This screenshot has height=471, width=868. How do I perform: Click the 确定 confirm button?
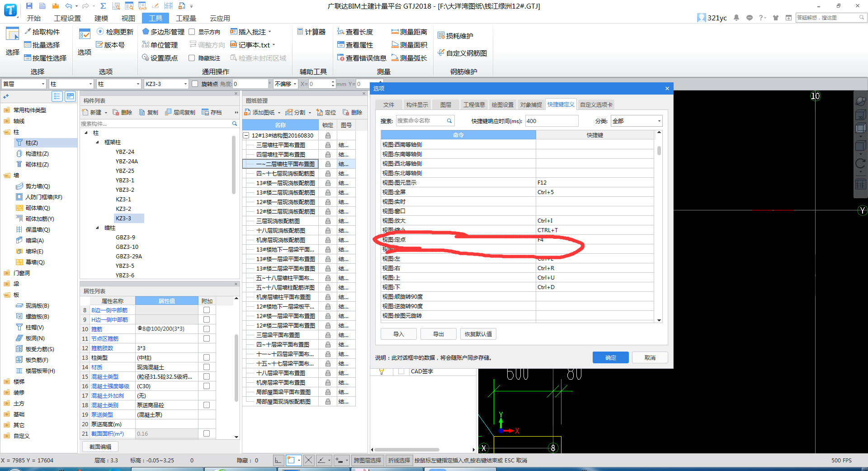(x=610, y=357)
